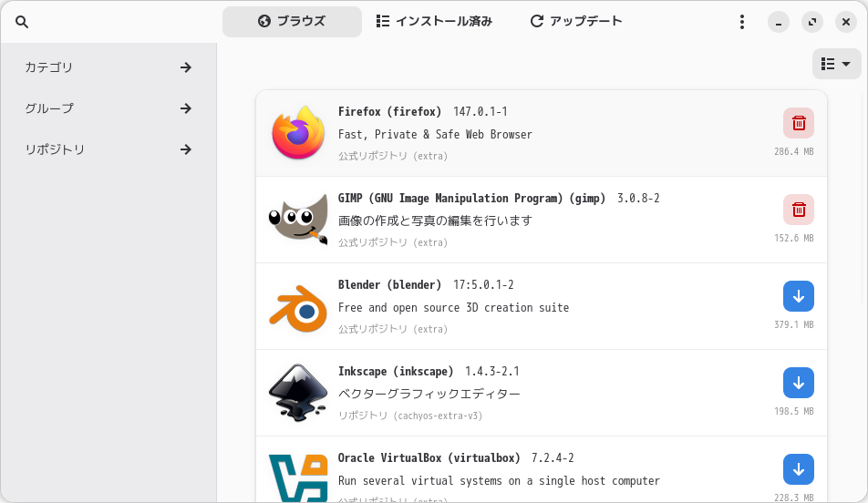Install Blender with its download button

click(x=799, y=296)
